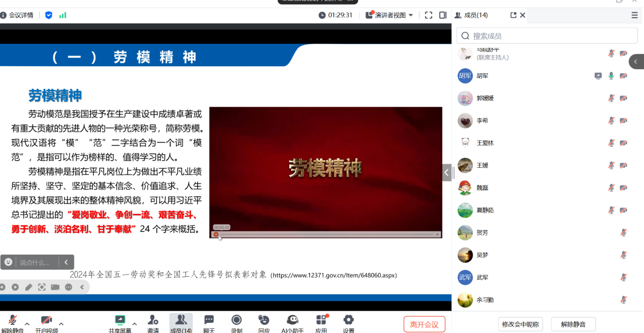Turn on camera with 开启视频
The width and height of the screenshot is (644, 333).
click(46, 320)
